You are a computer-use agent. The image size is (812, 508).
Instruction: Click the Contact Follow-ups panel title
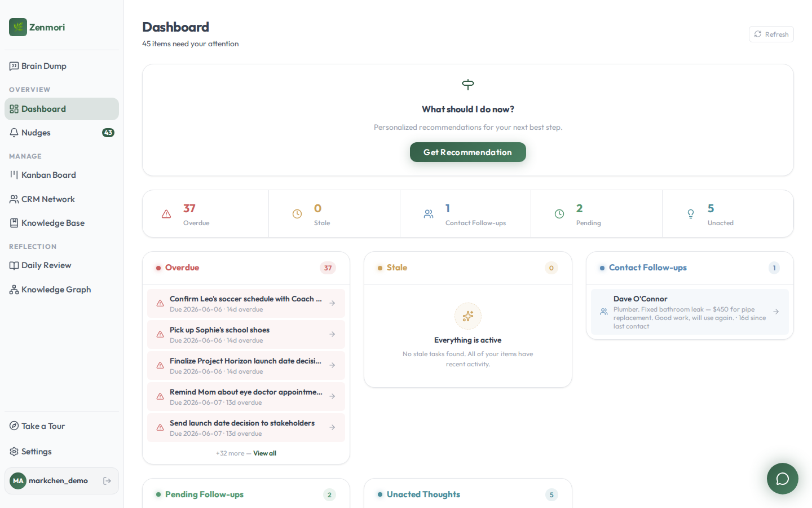[x=648, y=268]
